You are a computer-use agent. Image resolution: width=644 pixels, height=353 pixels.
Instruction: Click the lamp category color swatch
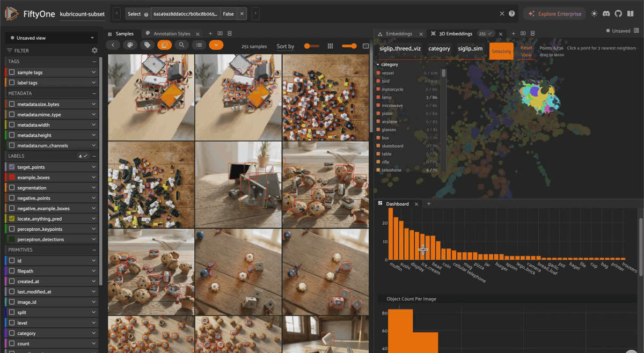pyautogui.click(x=378, y=98)
